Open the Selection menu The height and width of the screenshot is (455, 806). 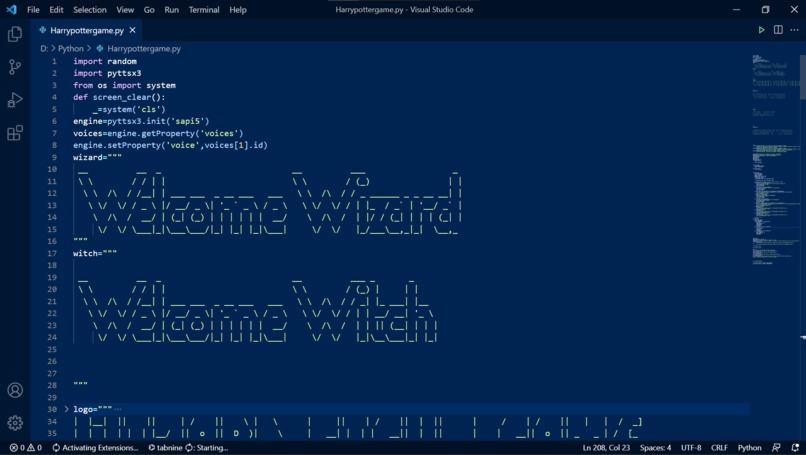[89, 9]
